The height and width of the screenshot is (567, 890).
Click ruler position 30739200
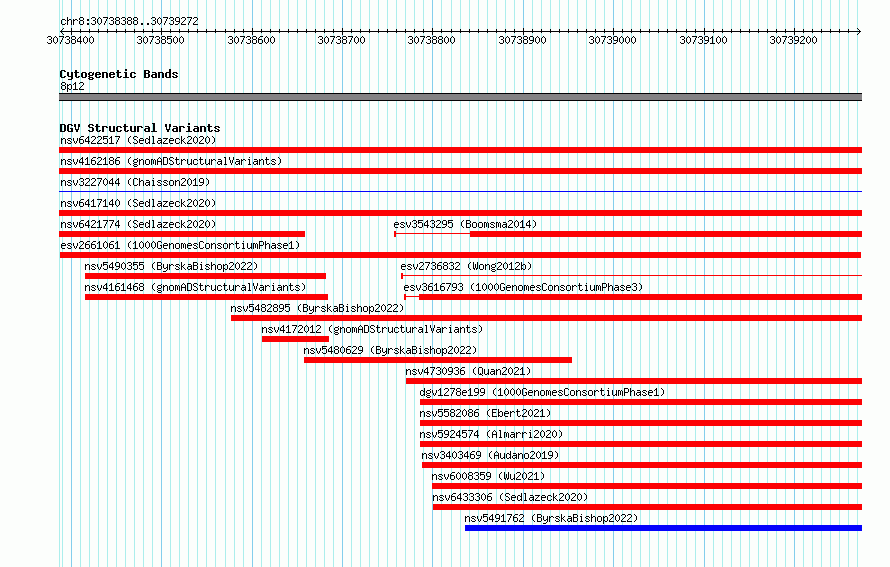tap(794, 40)
